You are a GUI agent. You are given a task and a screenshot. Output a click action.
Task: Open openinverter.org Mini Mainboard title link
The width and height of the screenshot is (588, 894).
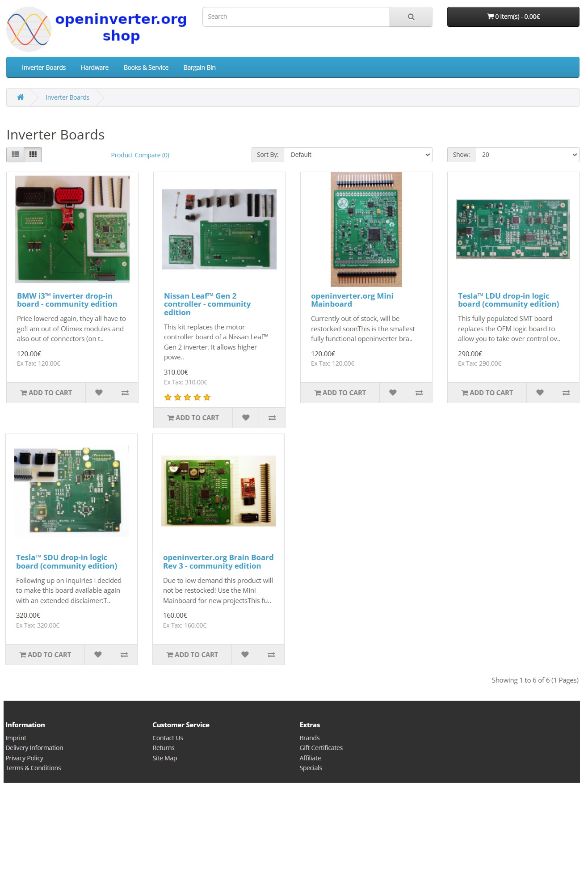(x=352, y=300)
